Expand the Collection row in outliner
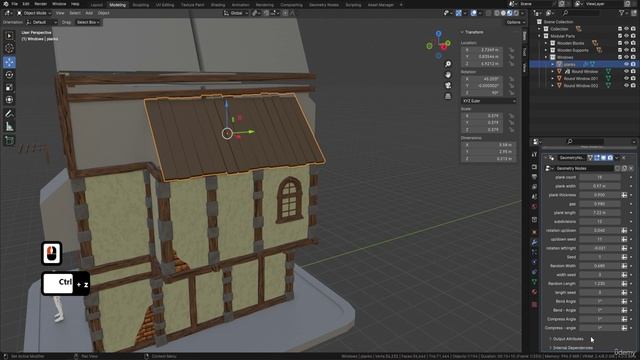The image size is (640, 360). [x=540, y=29]
